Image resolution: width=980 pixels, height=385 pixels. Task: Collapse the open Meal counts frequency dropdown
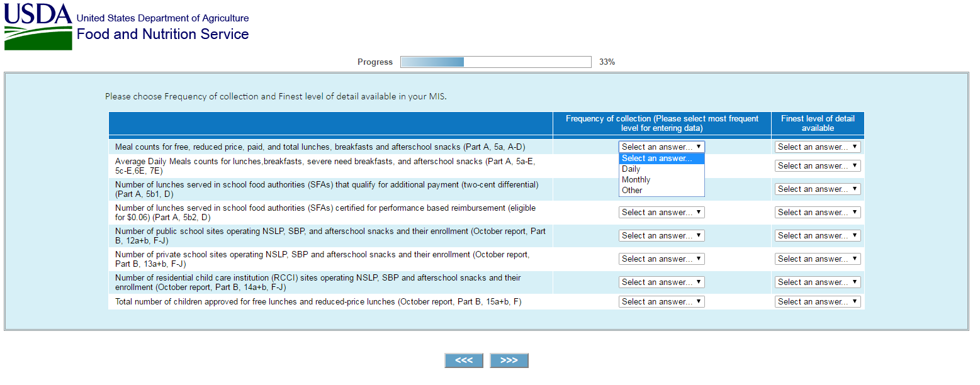(661, 147)
